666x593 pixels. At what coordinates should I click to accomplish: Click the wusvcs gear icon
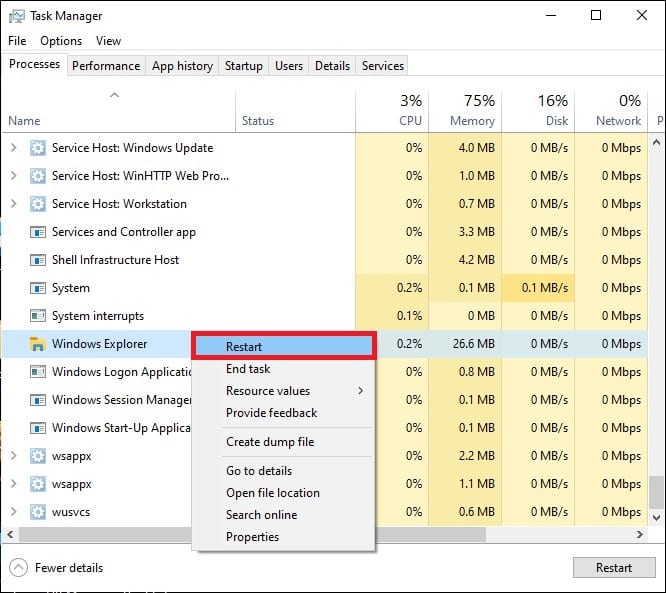(x=38, y=512)
